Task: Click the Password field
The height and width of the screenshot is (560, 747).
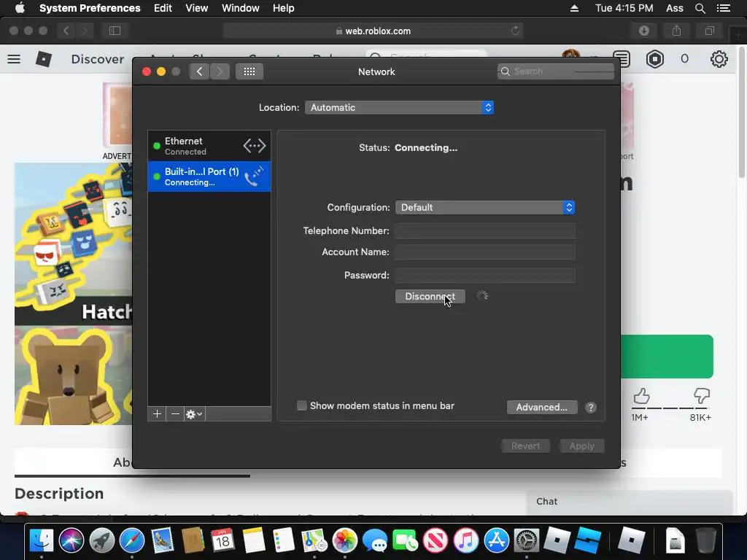Action: (485, 275)
